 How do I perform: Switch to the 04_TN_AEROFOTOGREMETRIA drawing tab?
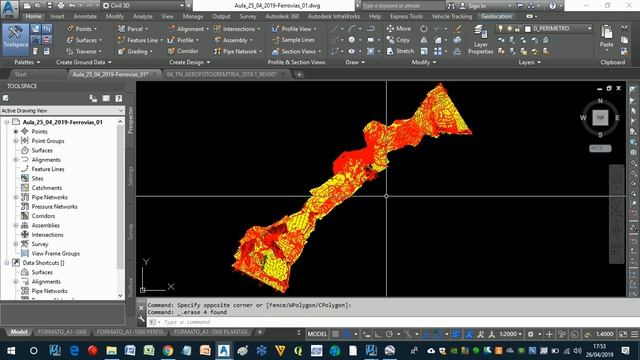pyautogui.click(x=222, y=74)
